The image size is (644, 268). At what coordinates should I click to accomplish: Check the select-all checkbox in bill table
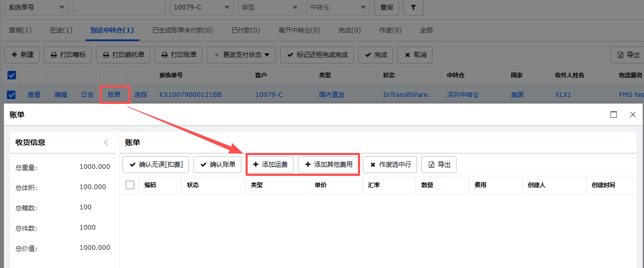[x=130, y=185]
